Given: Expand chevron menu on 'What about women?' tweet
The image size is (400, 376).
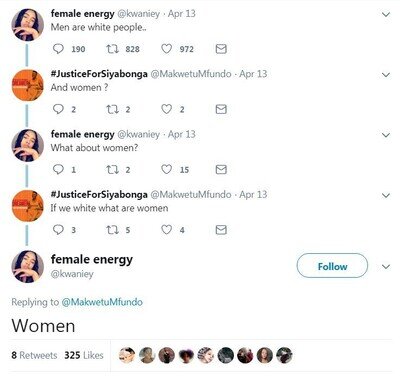Looking at the screenshot, I should 386,135.
